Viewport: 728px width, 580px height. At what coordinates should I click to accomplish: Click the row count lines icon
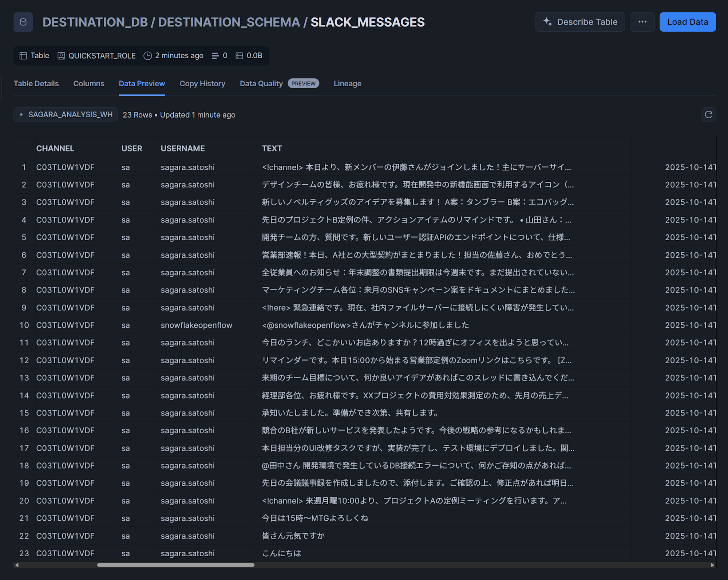click(215, 56)
